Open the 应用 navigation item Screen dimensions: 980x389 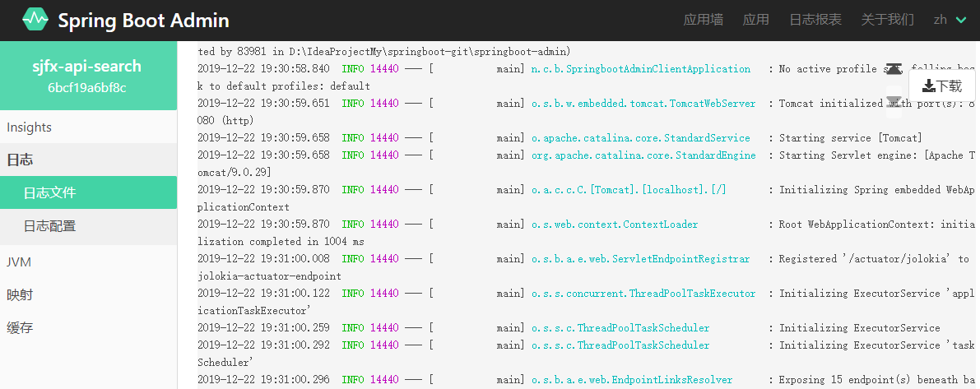(x=755, y=20)
